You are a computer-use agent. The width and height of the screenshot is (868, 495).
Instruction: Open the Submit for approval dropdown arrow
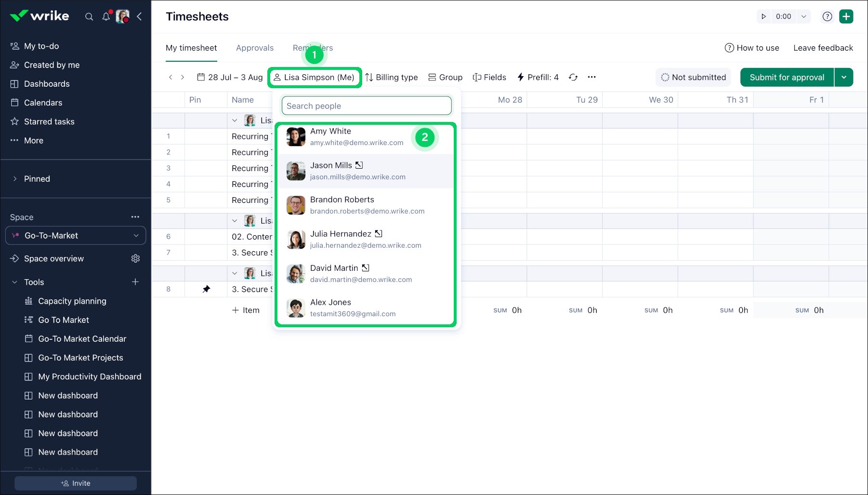pyautogui.click(x=844, y=77)
